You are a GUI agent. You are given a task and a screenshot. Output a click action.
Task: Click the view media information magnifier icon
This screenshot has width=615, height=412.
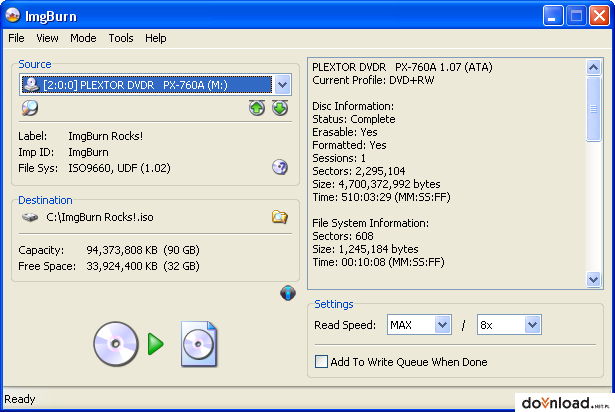point(30,108)
